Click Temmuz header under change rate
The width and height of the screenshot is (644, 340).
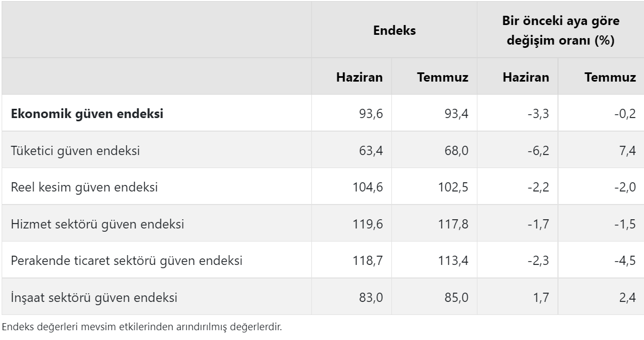[610, 77]
